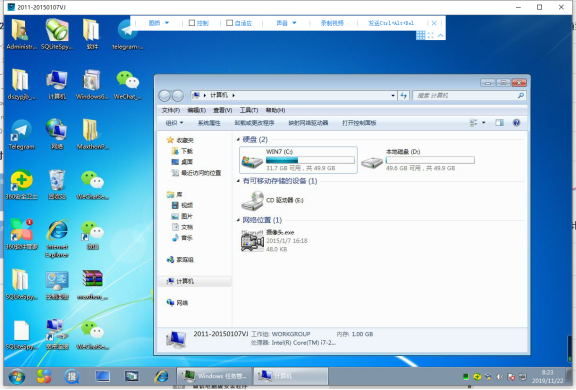Open the telegram icon in the top desktop row
This screenshot has height=390, width=576.
(x=127, y=34)
